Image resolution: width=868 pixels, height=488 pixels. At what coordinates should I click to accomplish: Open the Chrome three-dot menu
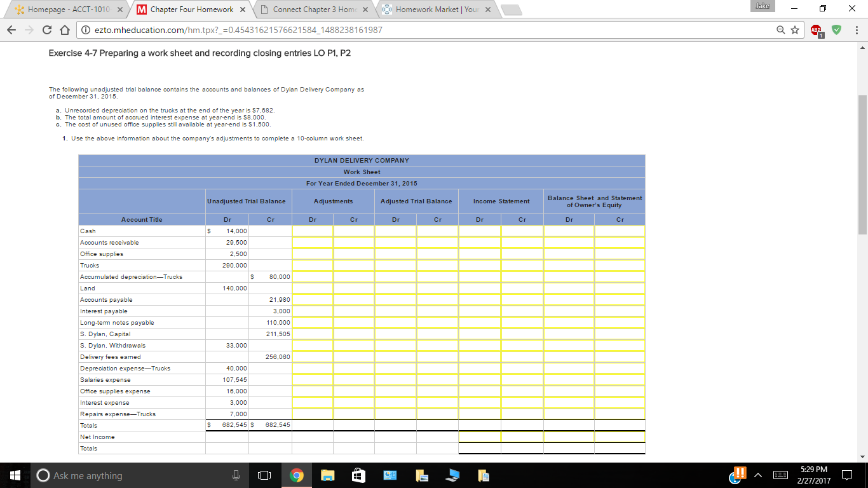pyautogui.click(x=857, y=30)
